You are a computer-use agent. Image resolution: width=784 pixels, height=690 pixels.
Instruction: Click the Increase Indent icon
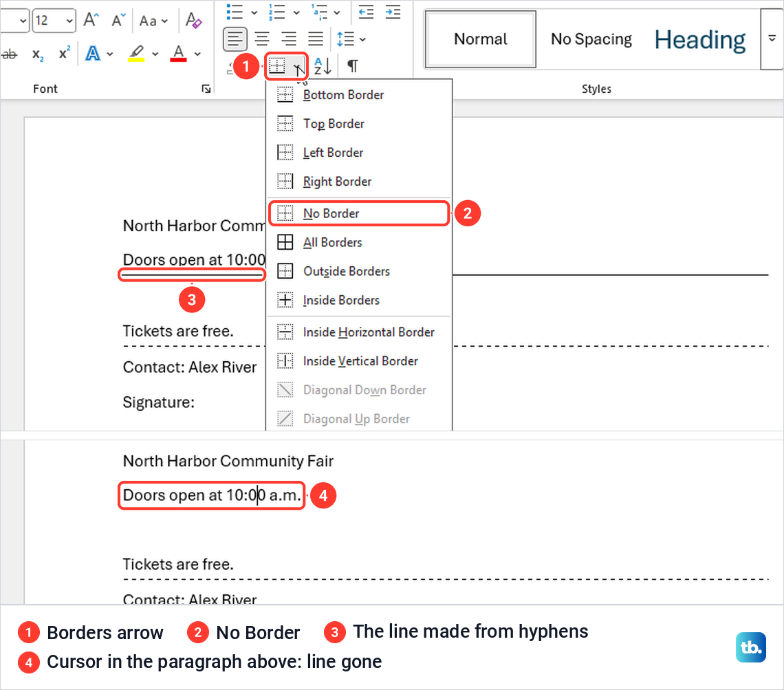point(393,12)
